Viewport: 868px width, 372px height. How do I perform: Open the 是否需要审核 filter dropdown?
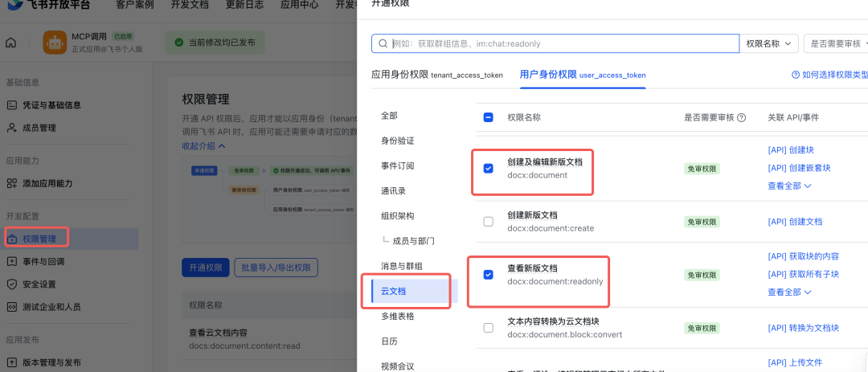[x=836, y=43]
